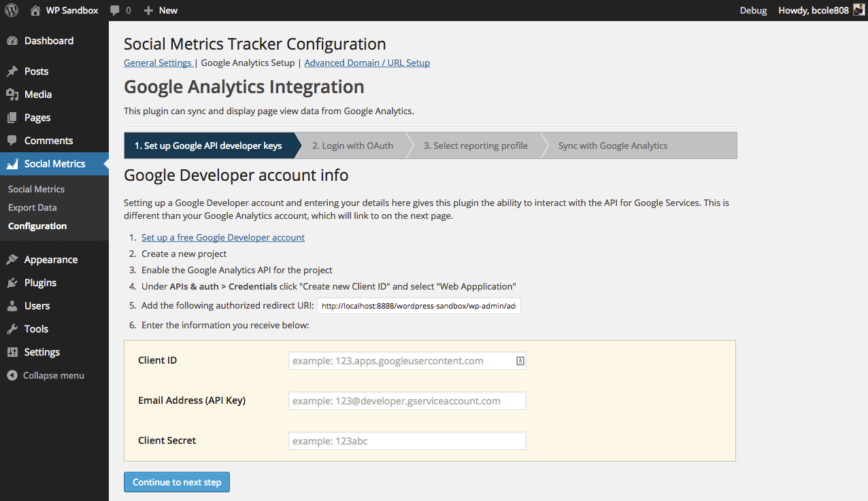Viewport: 868px width, 501px height.
Task: Click the Client ID label
Action: click(x=157, y=360)
